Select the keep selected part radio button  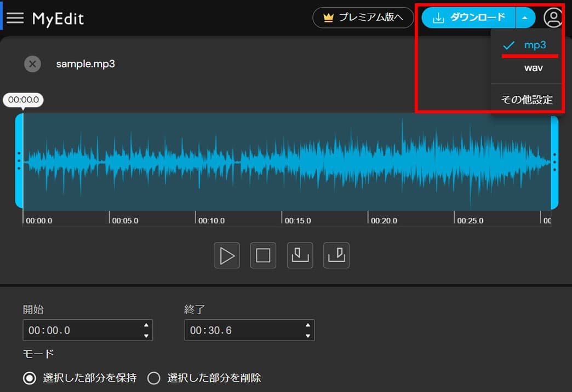[x=30, y=378]
